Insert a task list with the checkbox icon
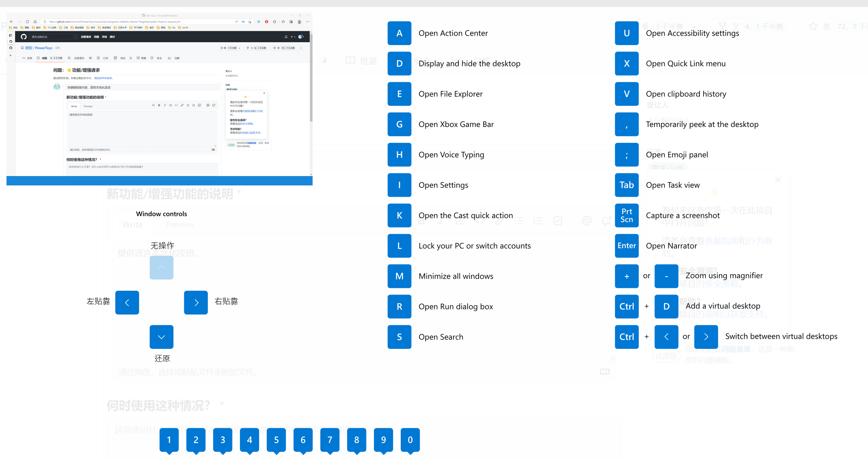Viewport: 868px width, 460px height. [199, 105]
